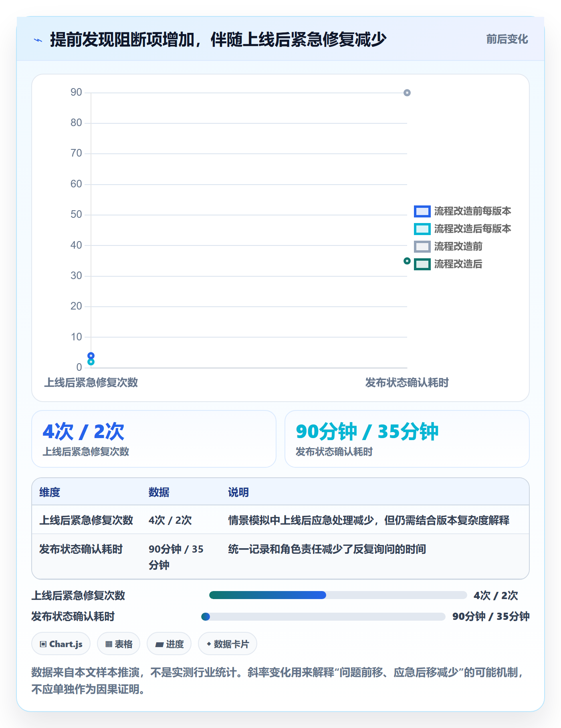The height and width of the screenshot is (728, 561).
Task: Click the 4次 / 2次 data card
Action: tap(154, 439)
